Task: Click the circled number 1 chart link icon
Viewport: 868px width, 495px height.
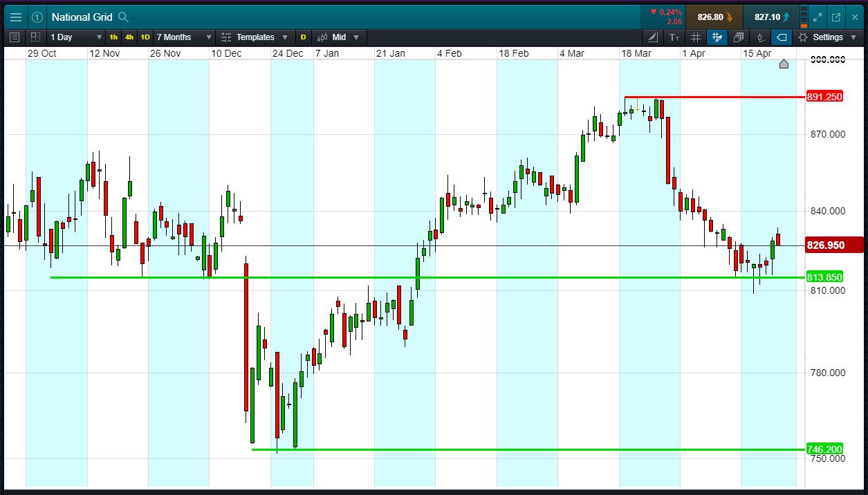Action: (37, 17)
